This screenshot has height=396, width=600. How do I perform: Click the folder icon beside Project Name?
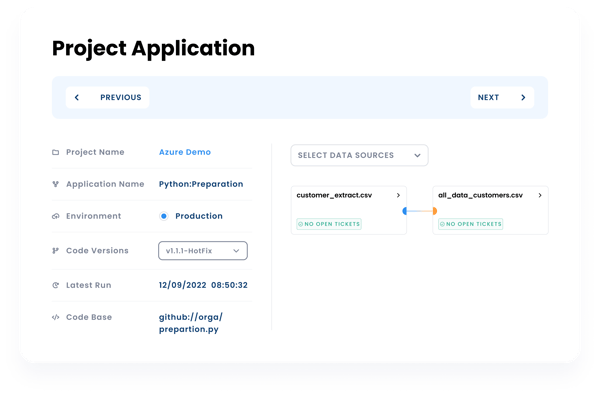pos(55,152)
